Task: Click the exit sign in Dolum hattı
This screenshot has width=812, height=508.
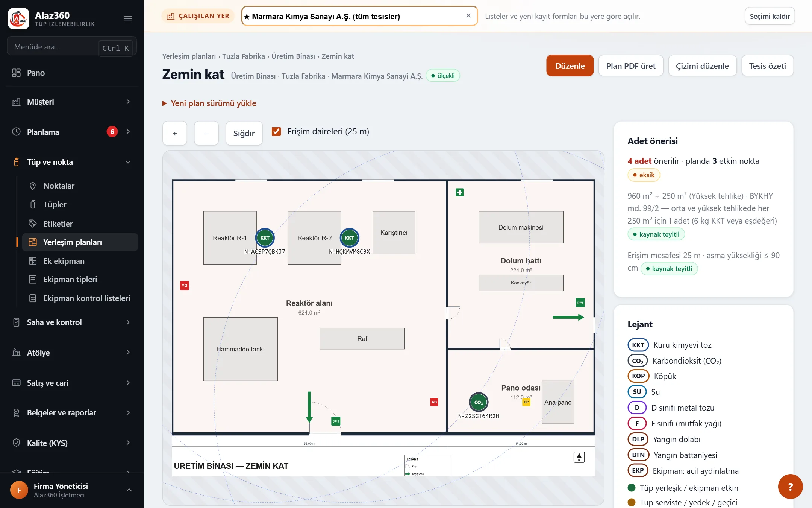Action: point(580,303)
